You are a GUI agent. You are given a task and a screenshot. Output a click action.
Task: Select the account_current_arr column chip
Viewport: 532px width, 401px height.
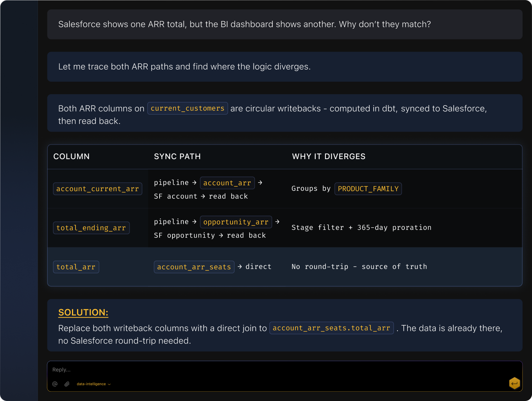point(97,189)
